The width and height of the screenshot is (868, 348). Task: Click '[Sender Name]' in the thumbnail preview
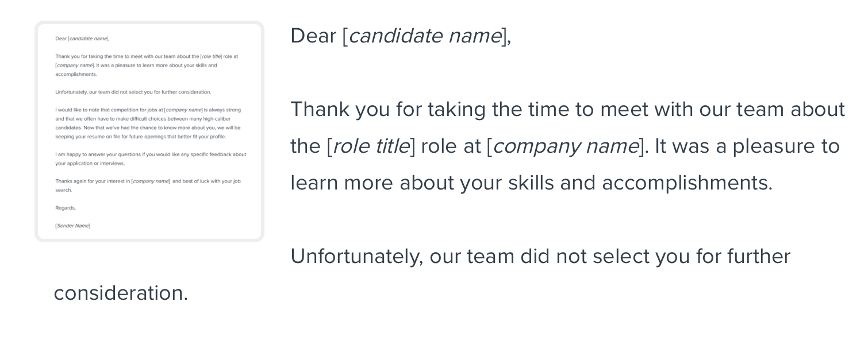73,226
